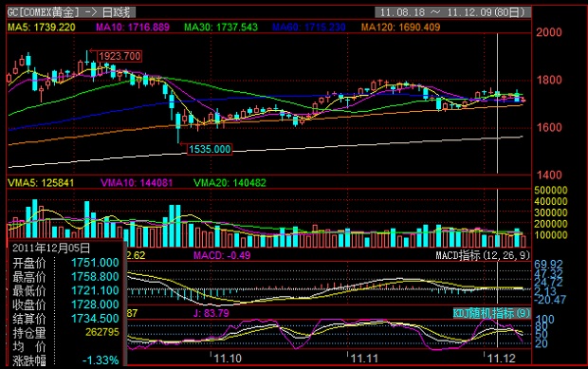
Task: Click the 2011年12月05日 date in info panel
Action: (x=51, y=248)
